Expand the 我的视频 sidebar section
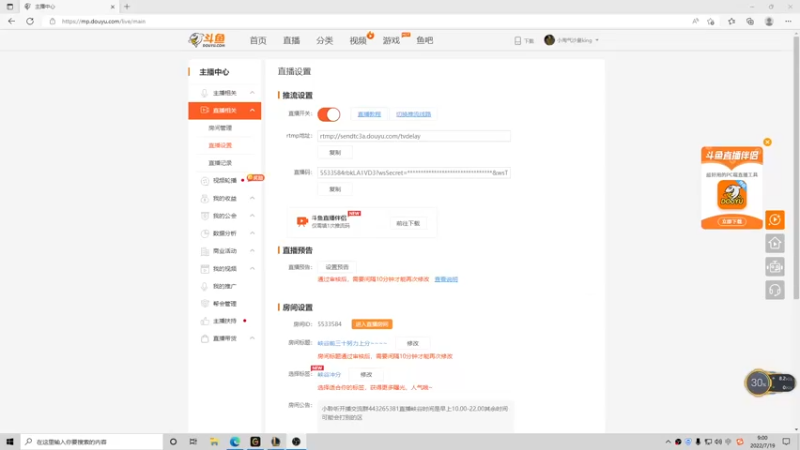The width and height of the screenshot is (800, 450). click(x=252, y=269)
